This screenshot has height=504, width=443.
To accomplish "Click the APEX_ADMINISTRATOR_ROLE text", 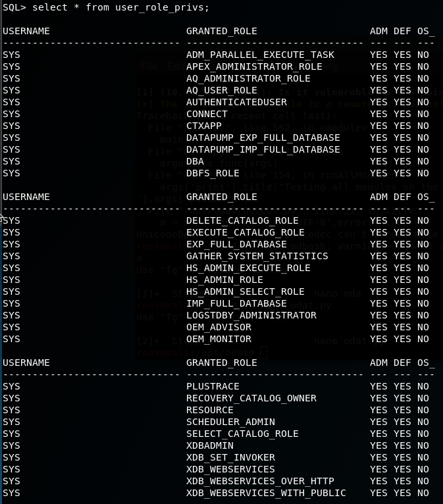I will click(x=254, y=66).
